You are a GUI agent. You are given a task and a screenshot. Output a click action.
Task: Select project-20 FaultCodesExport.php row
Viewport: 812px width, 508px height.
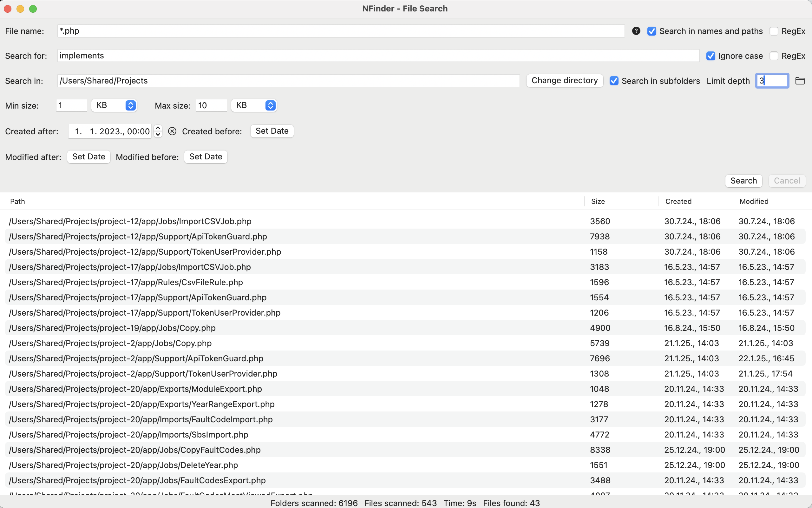405,480
